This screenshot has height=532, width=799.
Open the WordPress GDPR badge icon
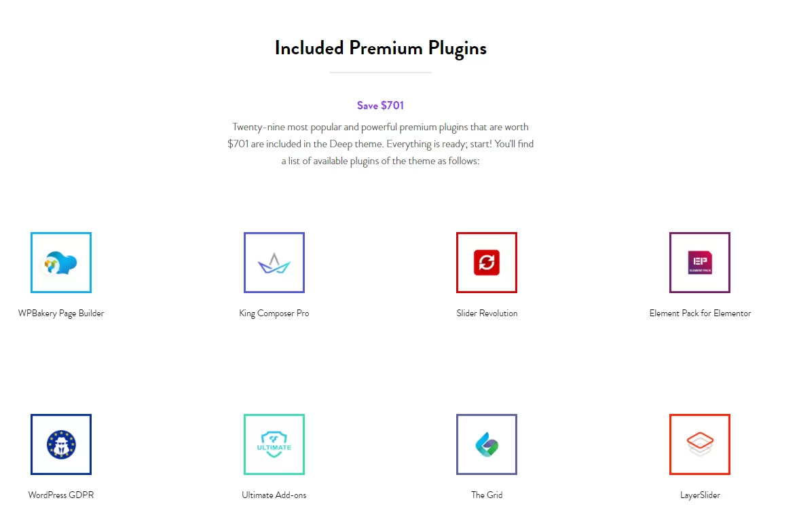[61, 444]
